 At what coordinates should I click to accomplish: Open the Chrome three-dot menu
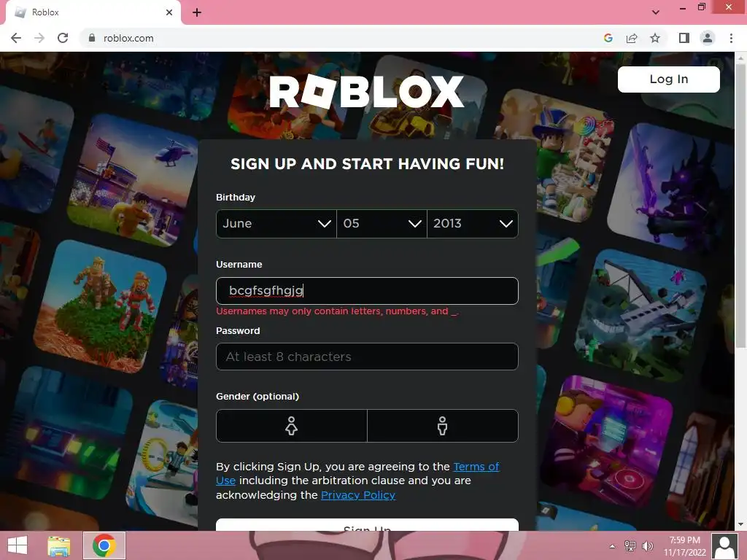[731, 38]
